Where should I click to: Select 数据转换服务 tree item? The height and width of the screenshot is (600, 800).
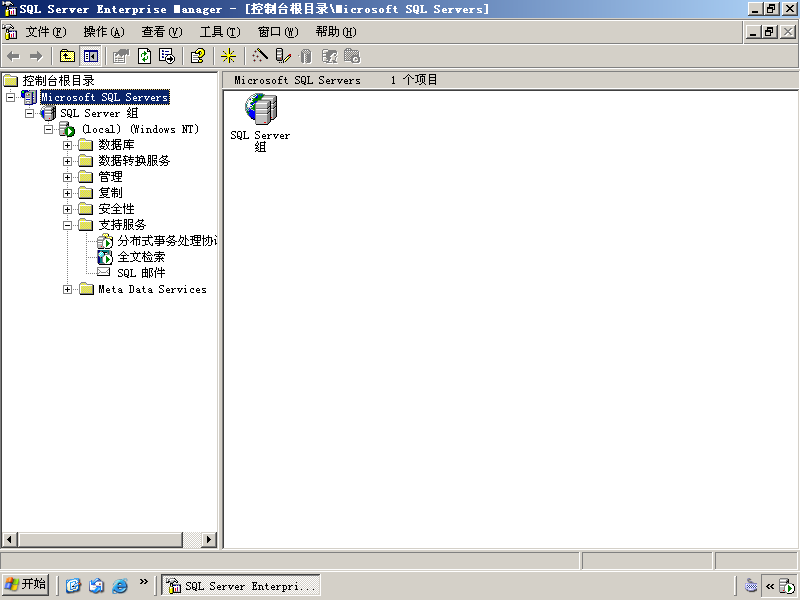point(134,161)
